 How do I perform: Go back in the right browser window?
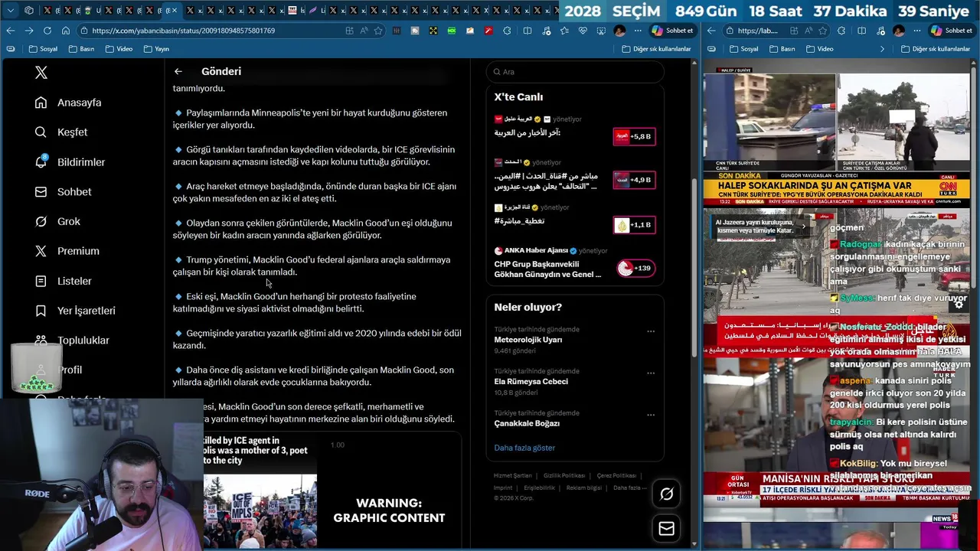(x=711, y=31)
